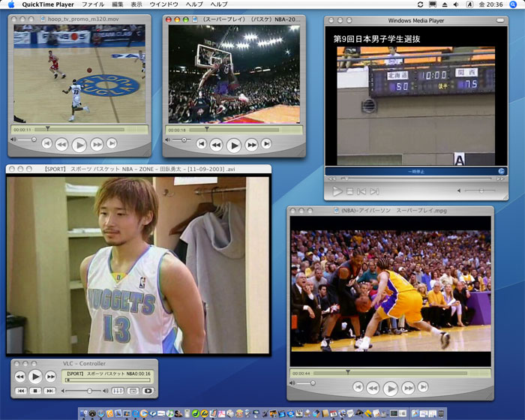Open the 編集 menu
The width and height of the screenshot is (525, 420).
(x=118, y=4)
